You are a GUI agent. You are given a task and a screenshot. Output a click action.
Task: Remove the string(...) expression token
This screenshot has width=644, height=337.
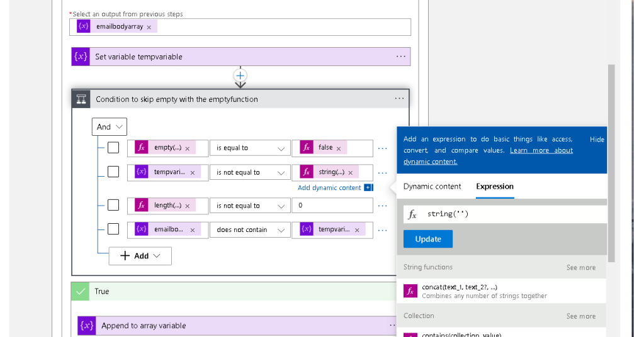click(x=351, y=173)
